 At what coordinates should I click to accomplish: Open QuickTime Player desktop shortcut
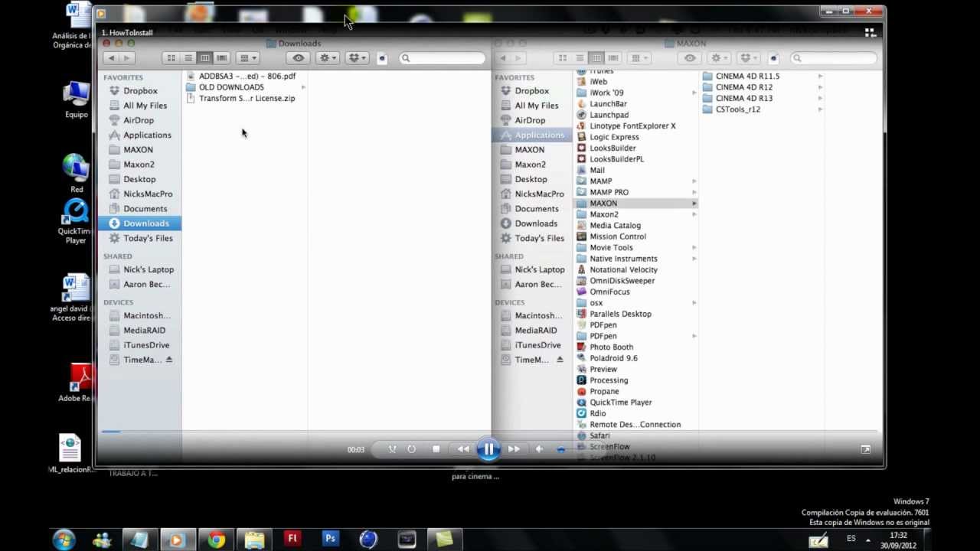[76, 221]
